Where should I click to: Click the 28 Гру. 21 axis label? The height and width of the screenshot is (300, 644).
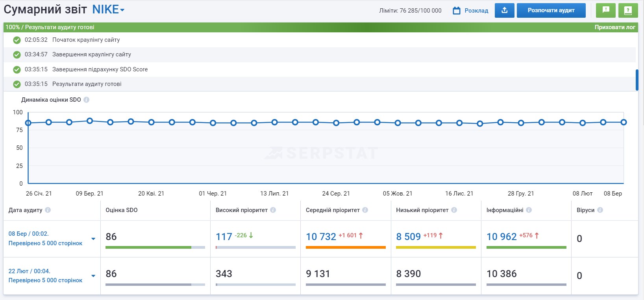tap(521, 194)
